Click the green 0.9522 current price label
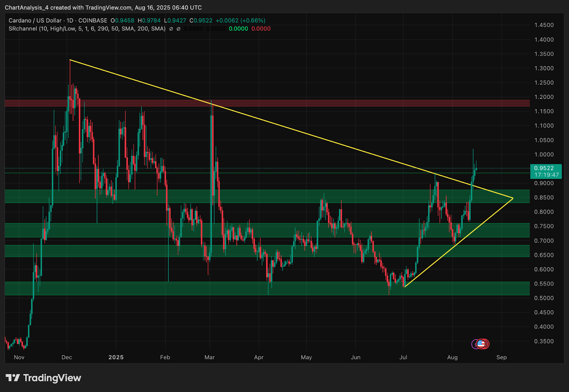The width and height of the screenshot is (569, 392). (x=544, y=168)
